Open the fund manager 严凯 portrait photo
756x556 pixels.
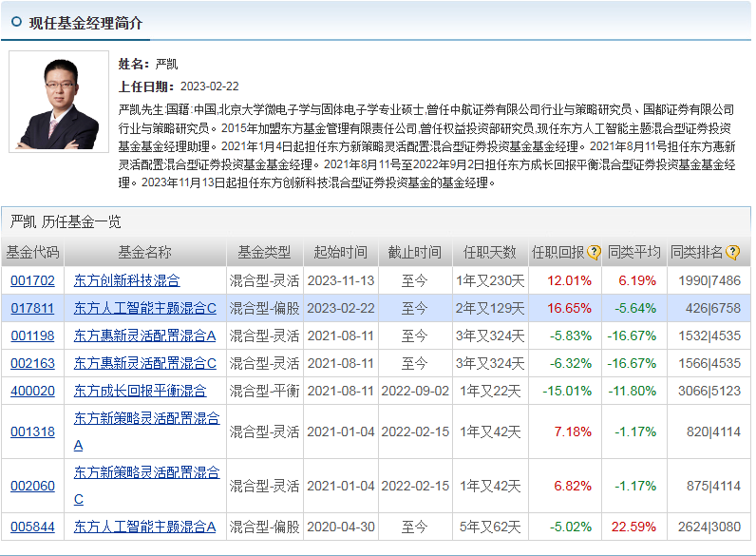click(59, 102)
